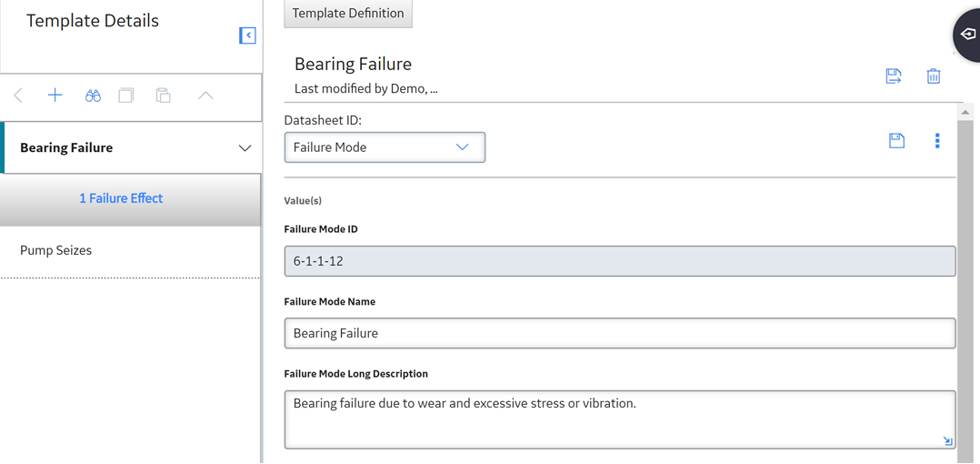The image size is (980, 464).
Task: Click the Failure Mode Name input field
Action: coord(620,333)
